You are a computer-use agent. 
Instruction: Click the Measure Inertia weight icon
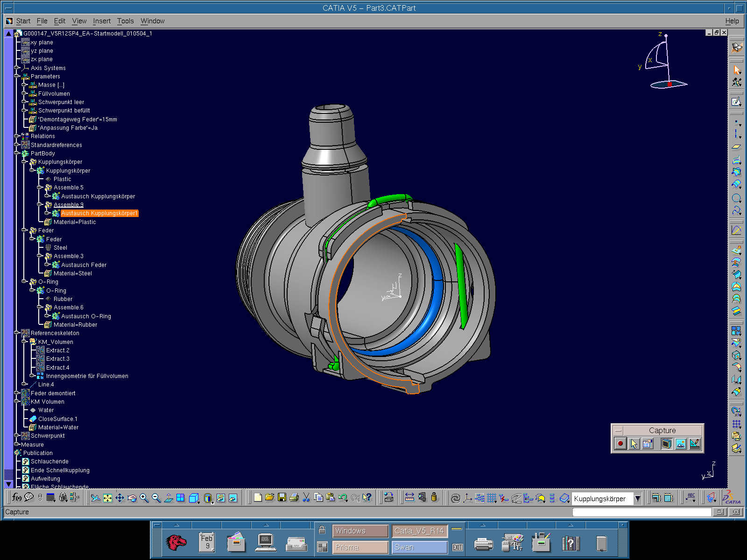[434, 497]
